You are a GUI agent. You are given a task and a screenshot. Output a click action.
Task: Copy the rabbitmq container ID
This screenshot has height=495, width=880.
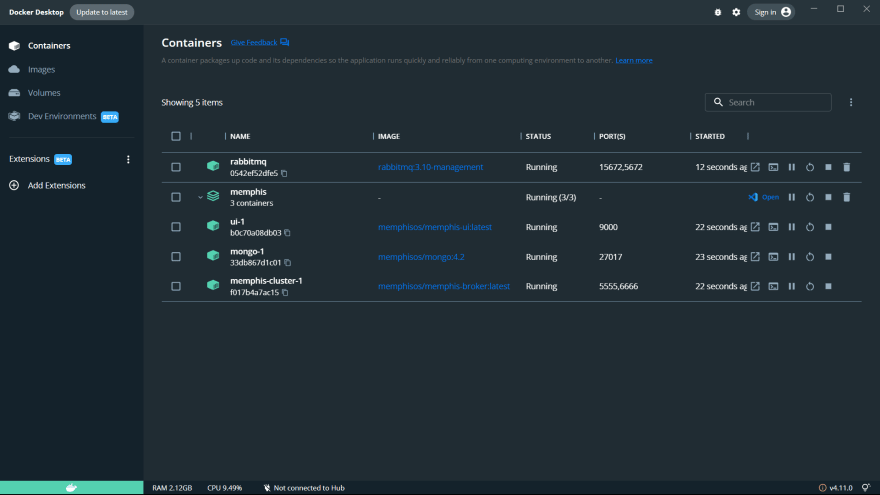[284, 174]
